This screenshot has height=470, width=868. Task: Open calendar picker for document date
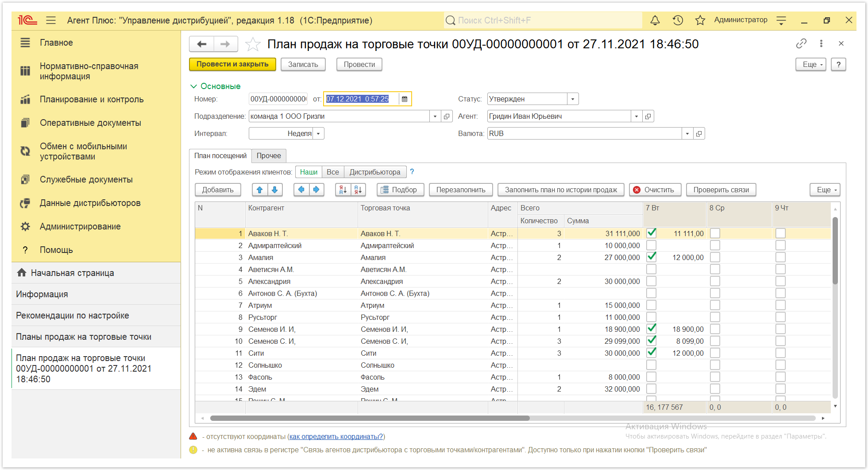(x=405, y=99)
